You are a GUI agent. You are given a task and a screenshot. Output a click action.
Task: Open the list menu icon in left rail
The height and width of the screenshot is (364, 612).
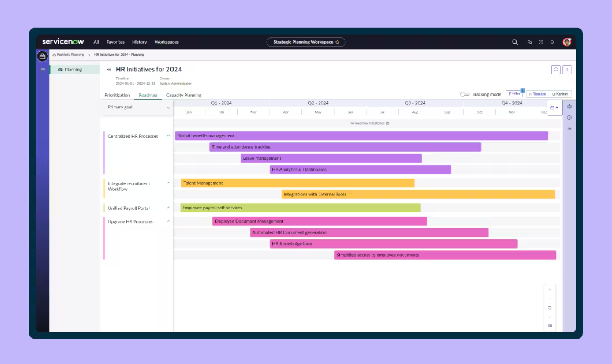tap(43, 70)
